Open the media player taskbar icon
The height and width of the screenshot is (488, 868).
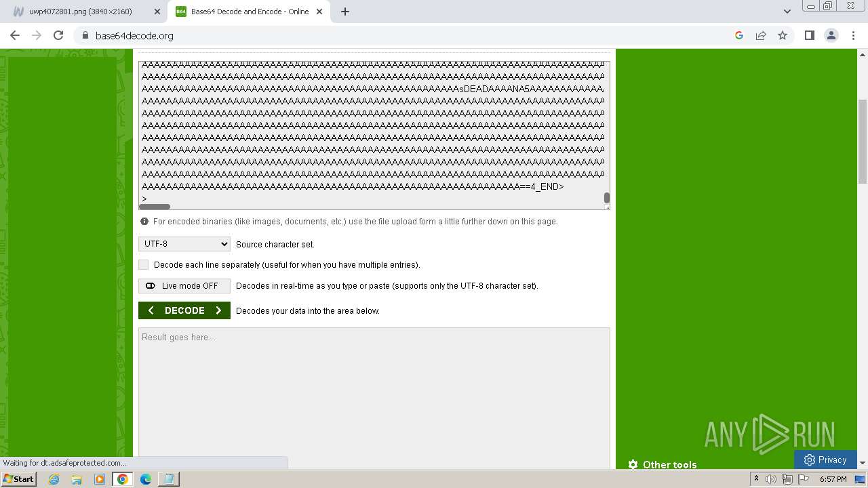[x=100, y=479]
